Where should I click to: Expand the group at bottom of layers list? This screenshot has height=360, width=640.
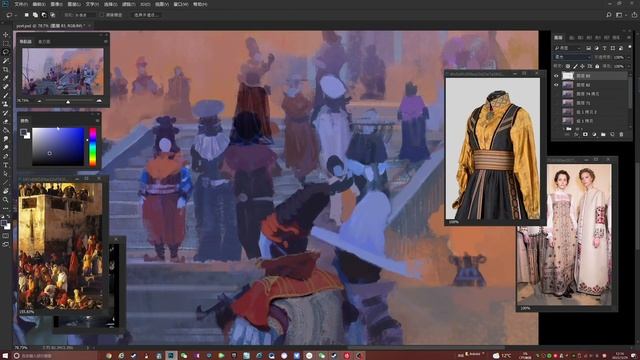[564, 129]
